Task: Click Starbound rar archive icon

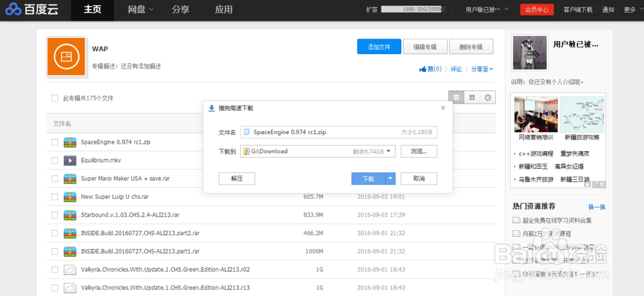Action: [70, 215]
